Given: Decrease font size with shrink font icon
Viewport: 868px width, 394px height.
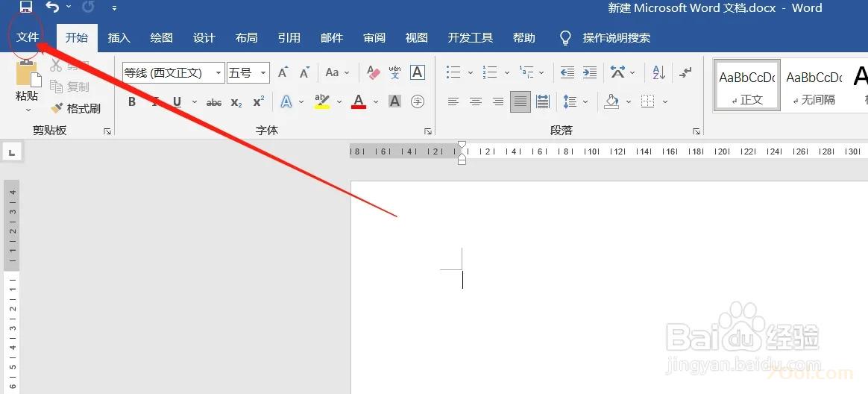Looking at the screenshot, I should click(x=304, y=72).
